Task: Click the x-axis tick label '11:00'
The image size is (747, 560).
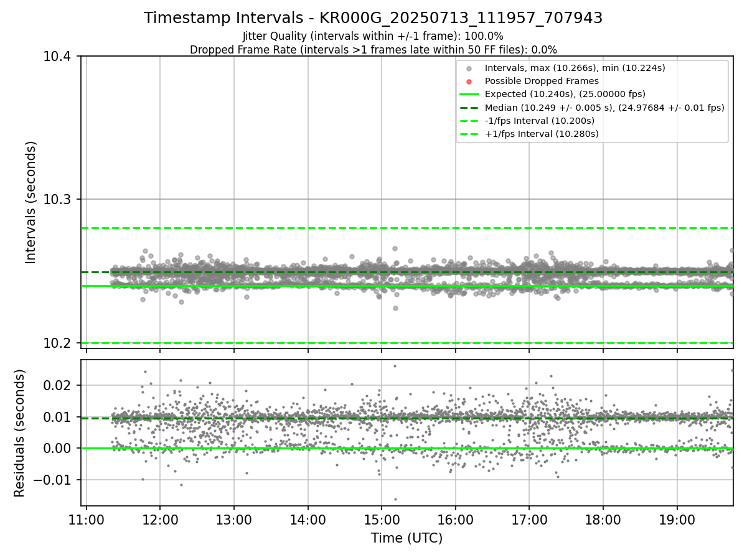Action: click(86, 520)
